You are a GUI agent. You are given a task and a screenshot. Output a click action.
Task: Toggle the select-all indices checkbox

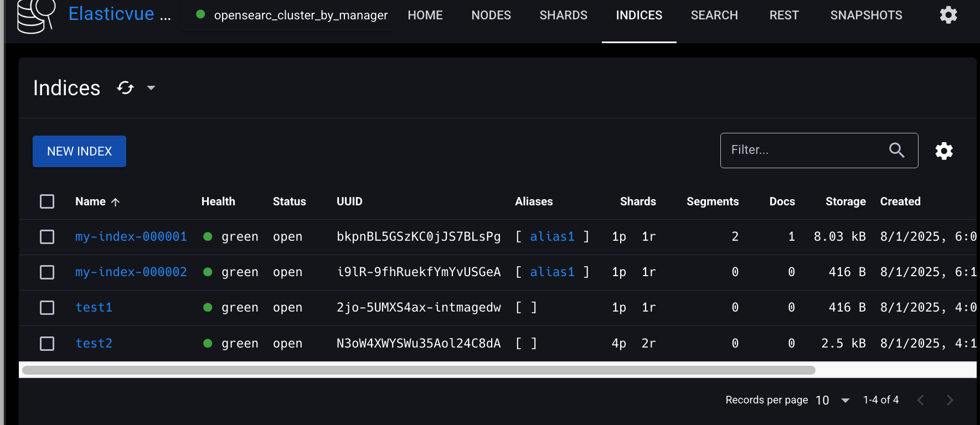47,201
